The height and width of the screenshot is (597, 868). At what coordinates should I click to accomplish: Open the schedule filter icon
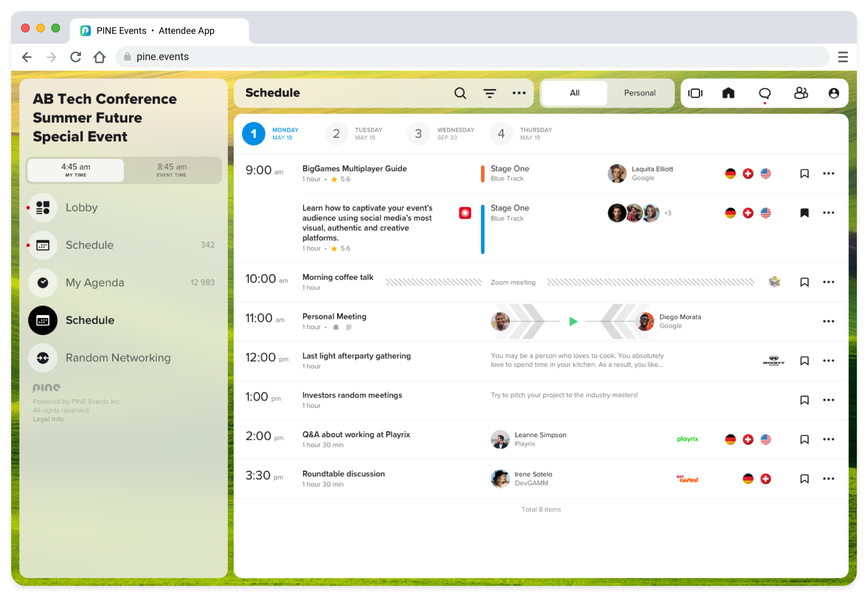point(490,93)
